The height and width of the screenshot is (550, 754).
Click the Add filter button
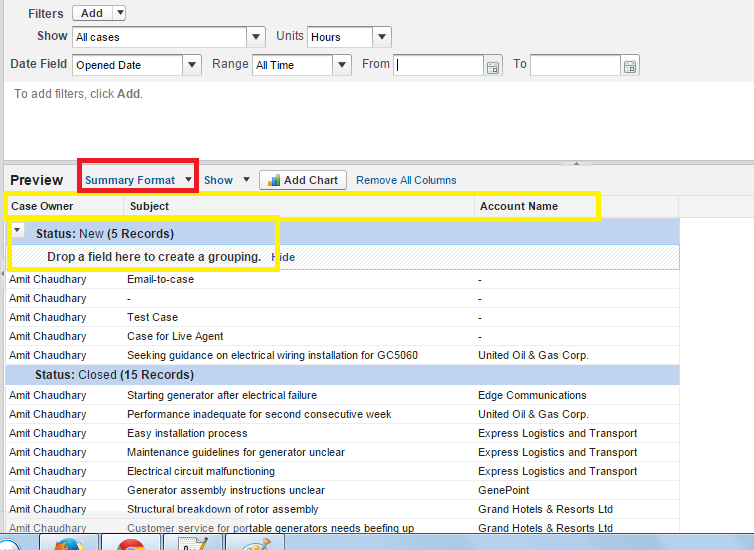coord(91,13)
